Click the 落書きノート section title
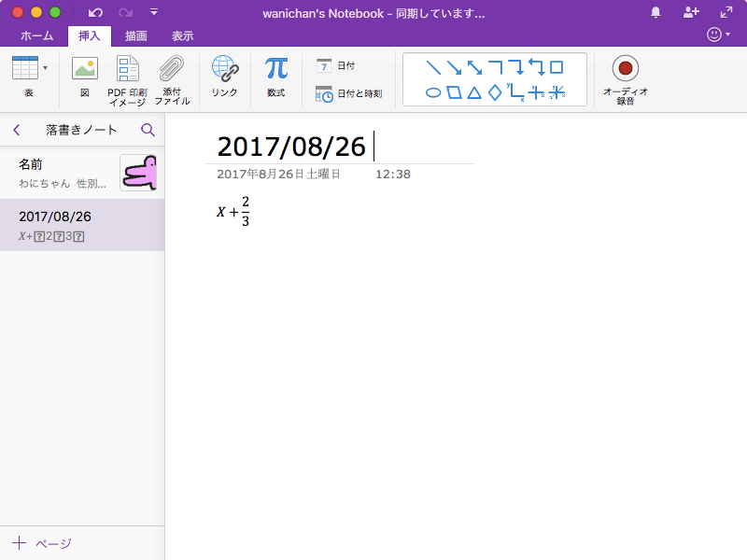Viewport: 747px width, 560px height. click(x=81, y=130)
